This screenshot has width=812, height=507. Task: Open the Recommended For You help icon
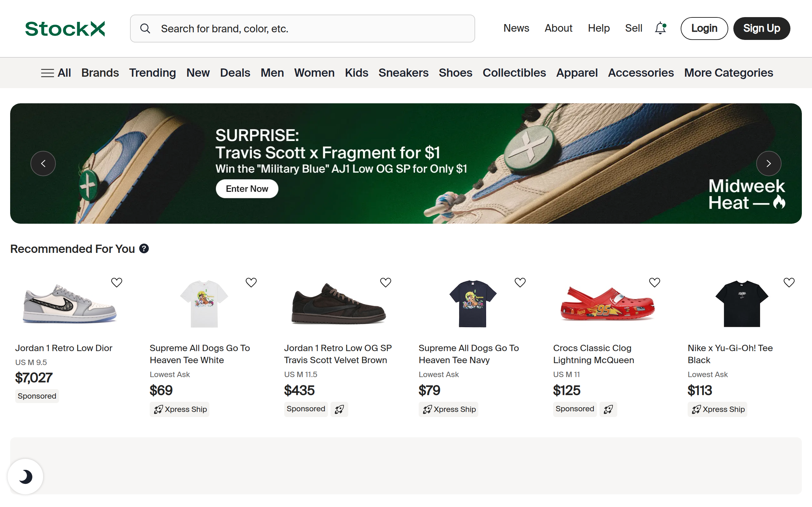(144, 248)
